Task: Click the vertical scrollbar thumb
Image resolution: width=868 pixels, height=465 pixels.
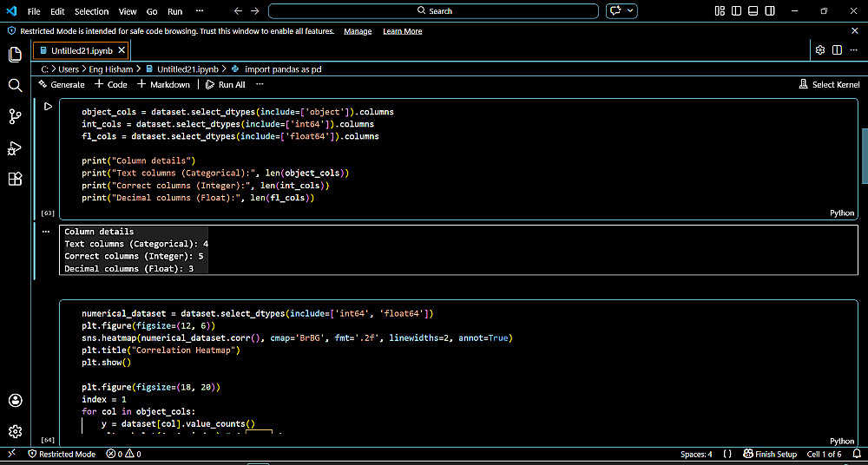Action: [865, 157]
